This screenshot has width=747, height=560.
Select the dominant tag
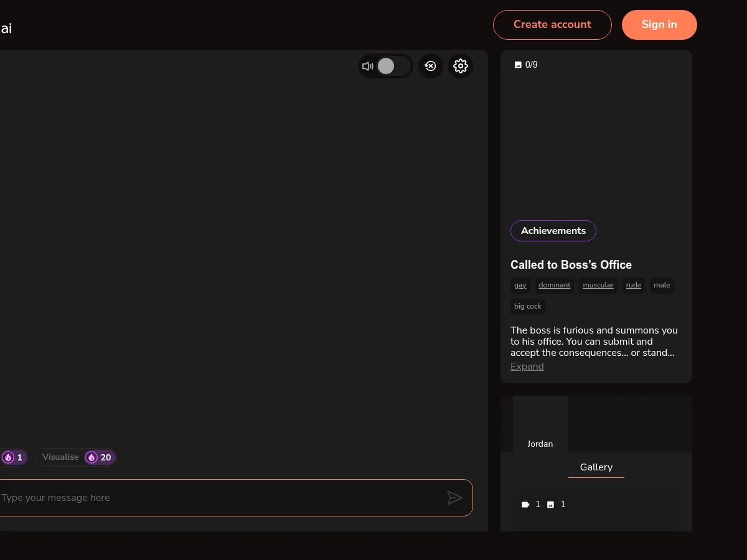[555, 286]
